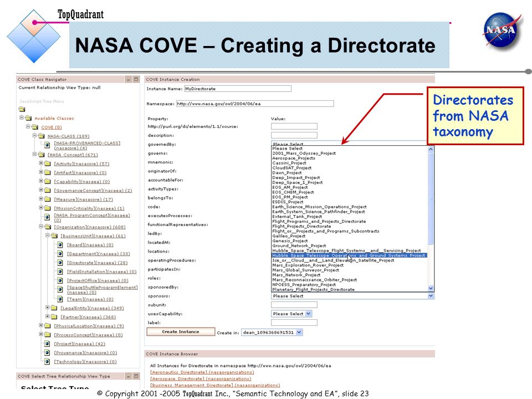The image size is (532, 399).
Task: Click the Directorate class icon
Action: (60, 262)
